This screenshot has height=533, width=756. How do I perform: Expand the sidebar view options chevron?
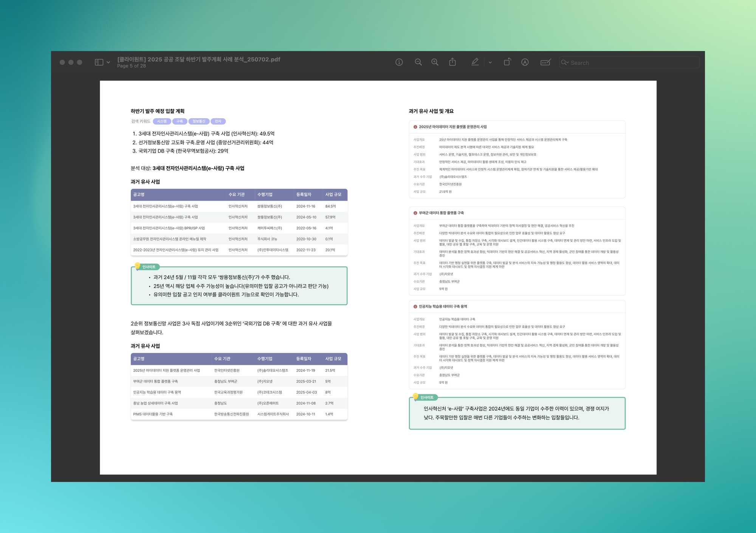pyautogui.click(x=108, y=62)
